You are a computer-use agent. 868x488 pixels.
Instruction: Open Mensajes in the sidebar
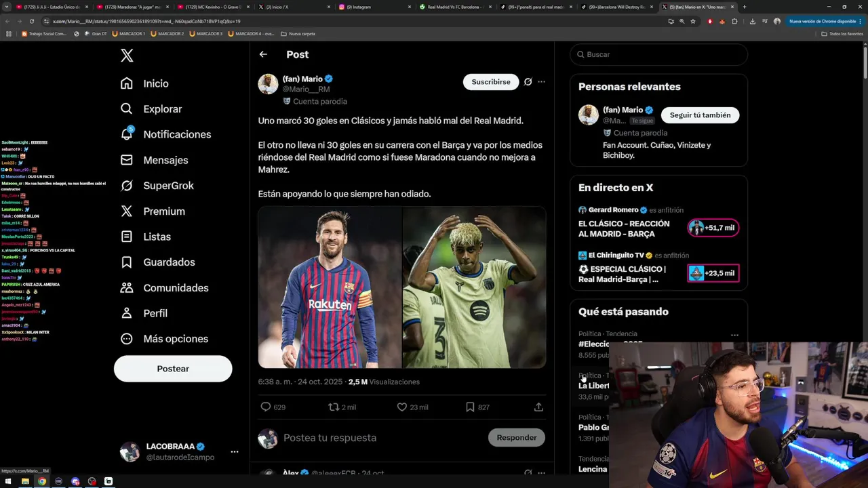point(153,160)
